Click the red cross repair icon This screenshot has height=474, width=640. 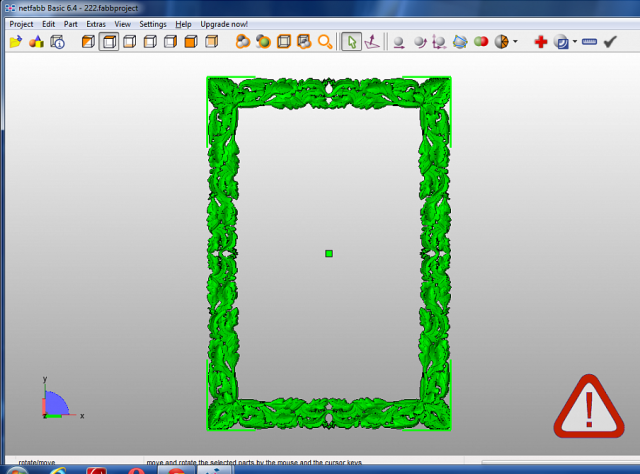541,42
